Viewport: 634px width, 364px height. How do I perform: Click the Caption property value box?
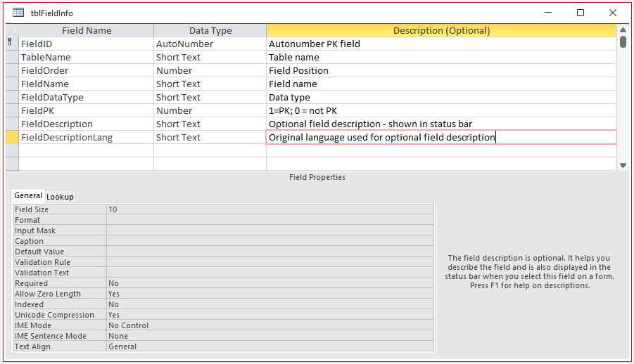pos(270,241)
